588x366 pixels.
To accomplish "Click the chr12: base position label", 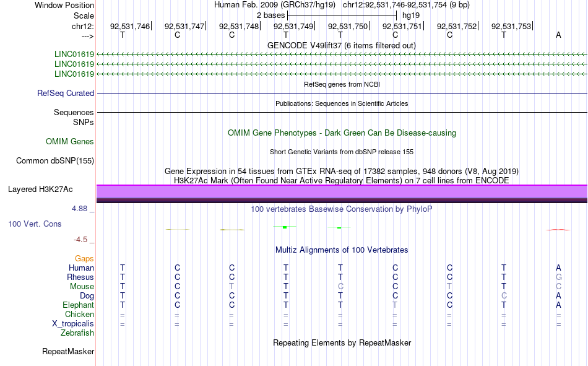I will click(82, 26).
